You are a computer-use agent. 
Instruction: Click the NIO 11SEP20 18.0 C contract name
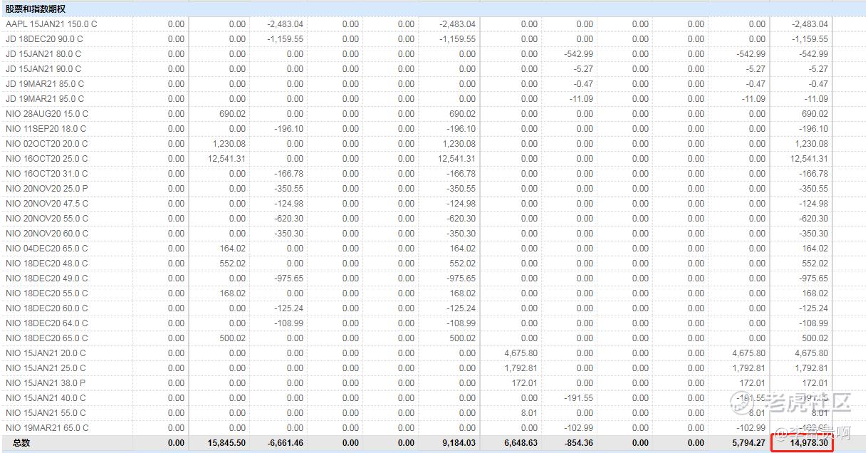pyautogui.click(x=46, y=129)
